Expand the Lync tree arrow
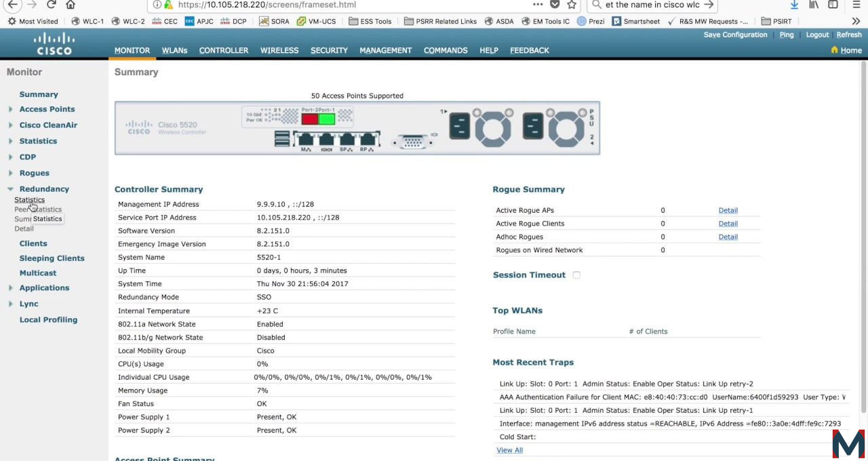Viewport: 868px width, 461px height. tap(10, 304)
